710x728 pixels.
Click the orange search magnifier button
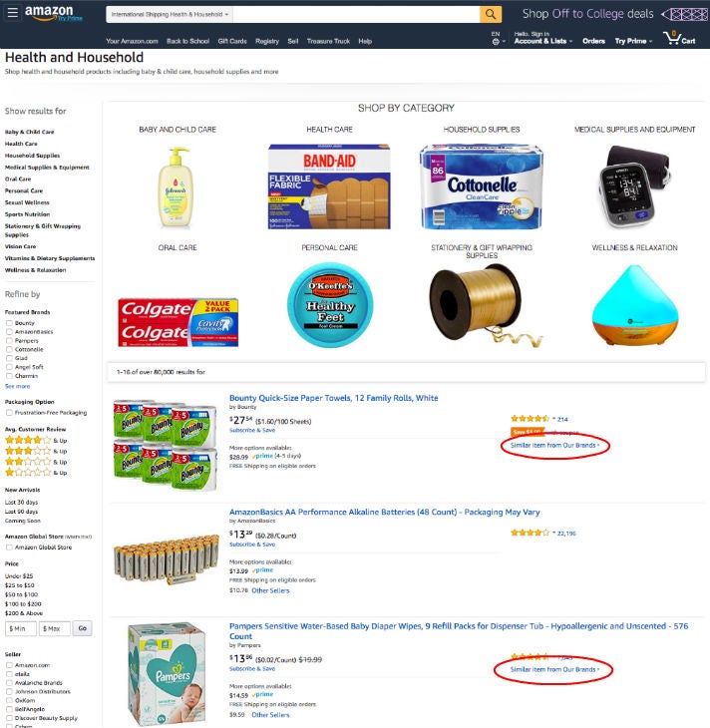pyautogui.click(x=491, y=14)
